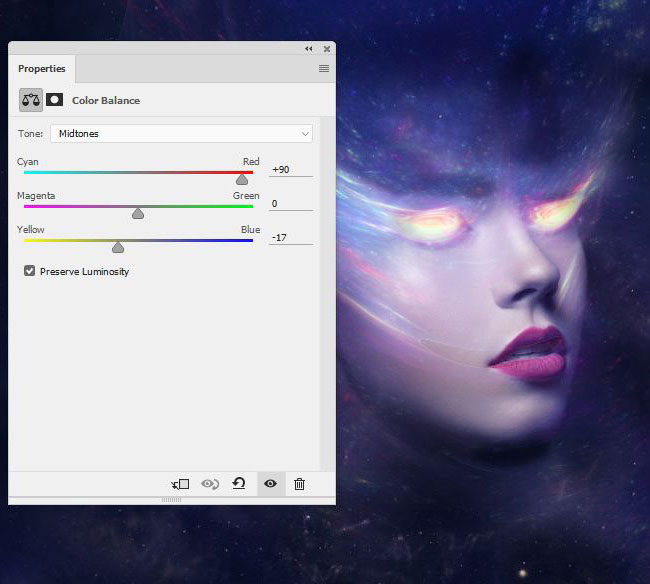Click the Preserve Luminosity label
Screen dimensions: 650x584
tap(85, 272)
